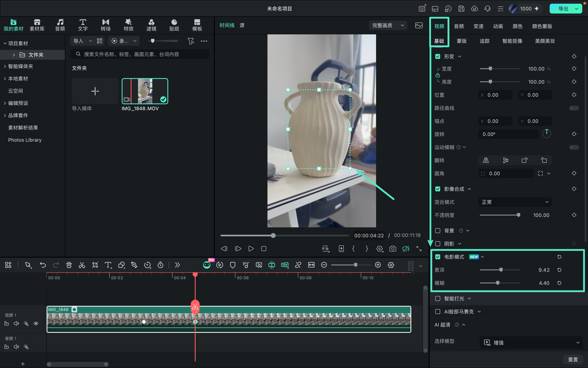
Task: Expand the 本地素材 tree item
Action: tap(5, 79)
